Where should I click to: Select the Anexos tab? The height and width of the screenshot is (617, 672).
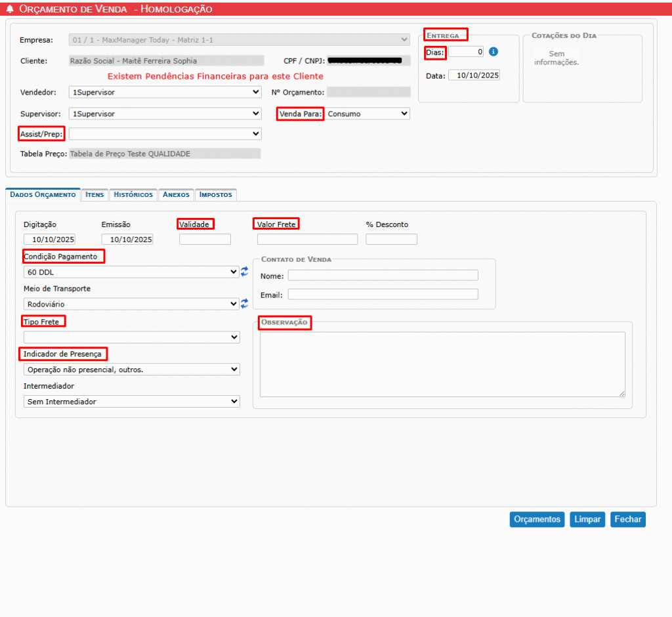pos(176,195)
